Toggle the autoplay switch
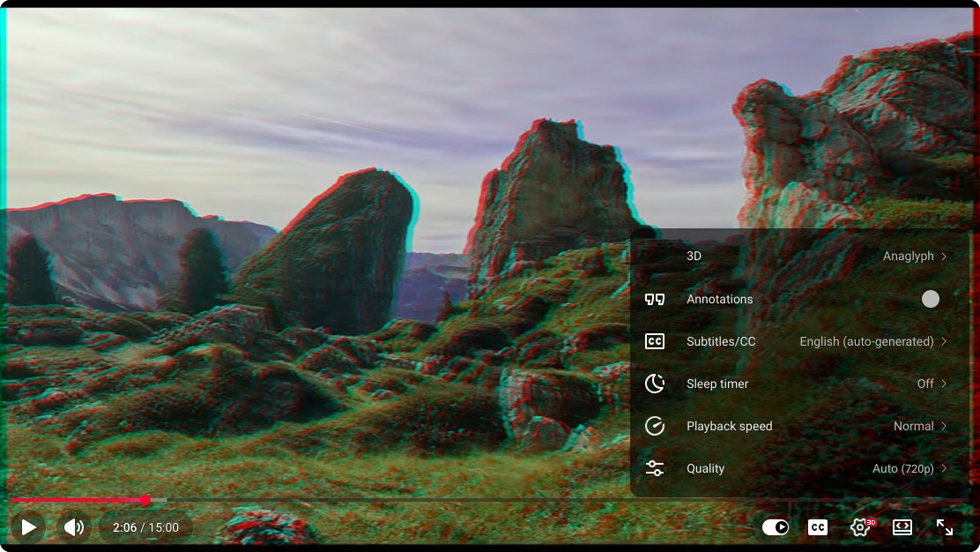 point(775,527)
